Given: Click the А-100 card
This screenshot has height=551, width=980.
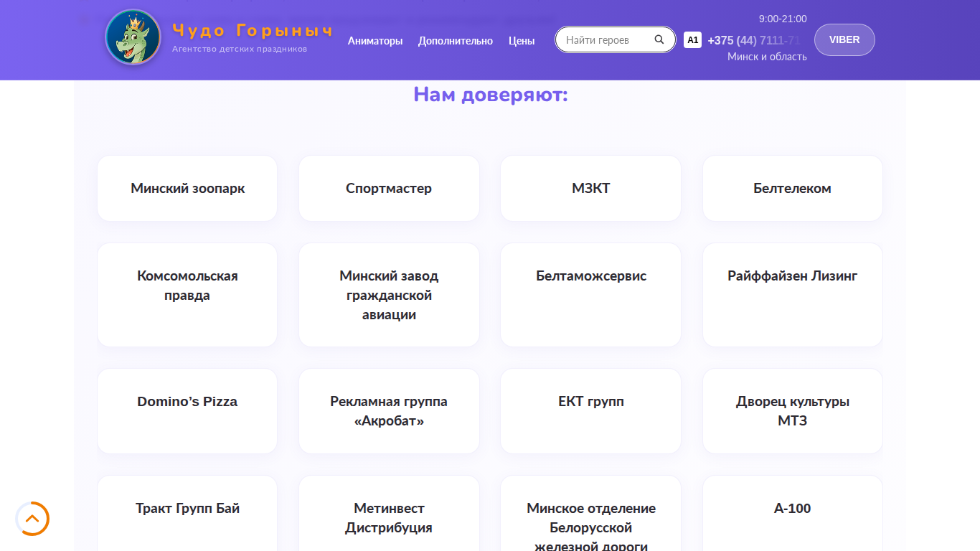Looking at the screenshot, I should click(793, 513).
